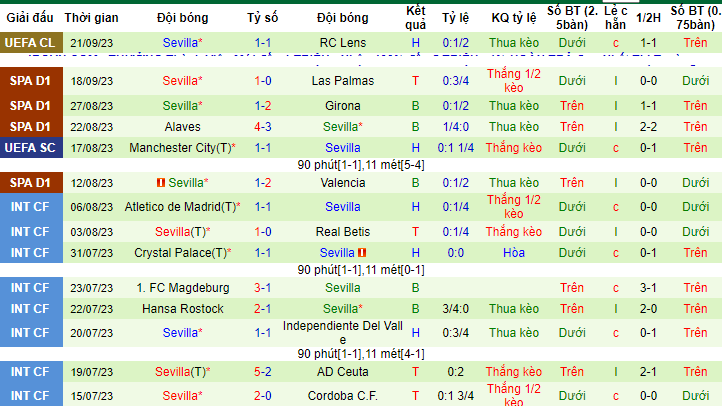
Task: Click the INT CF badge for Real Betis match
Action: (31, 232)
